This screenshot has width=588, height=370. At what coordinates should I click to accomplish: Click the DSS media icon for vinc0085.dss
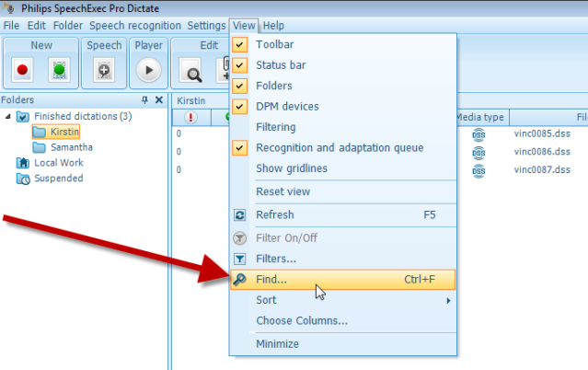[x=478, y=134]
